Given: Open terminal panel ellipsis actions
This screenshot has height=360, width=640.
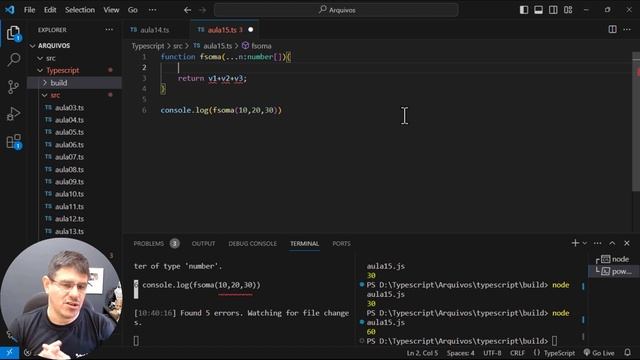Looking at the screenshot, I should 598,243.
